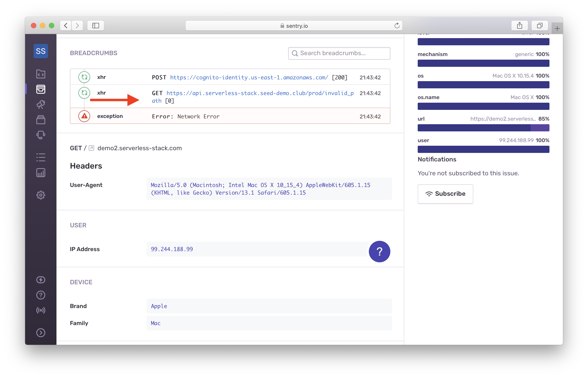Click the 'Mac OS X 10.15.4' os tag value
The width and height of the screenshot is (588, 378).
[x=513, y=76]
